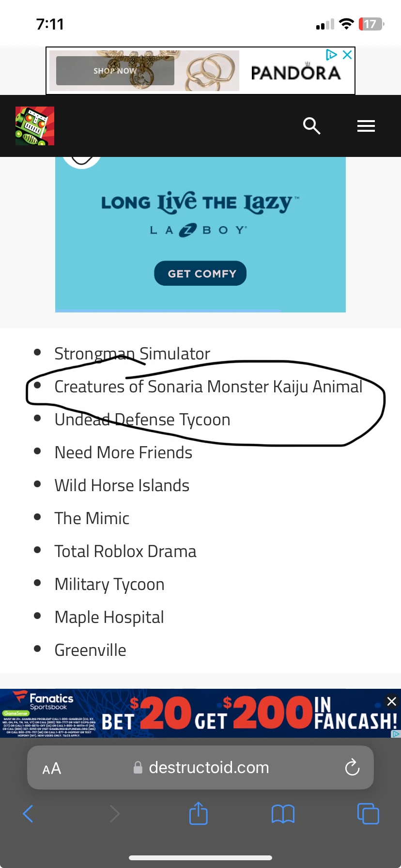The width and height of the screenshot is (401, 868).
Task: Reload the page in Safari
Action: click(x=352, y=767)
